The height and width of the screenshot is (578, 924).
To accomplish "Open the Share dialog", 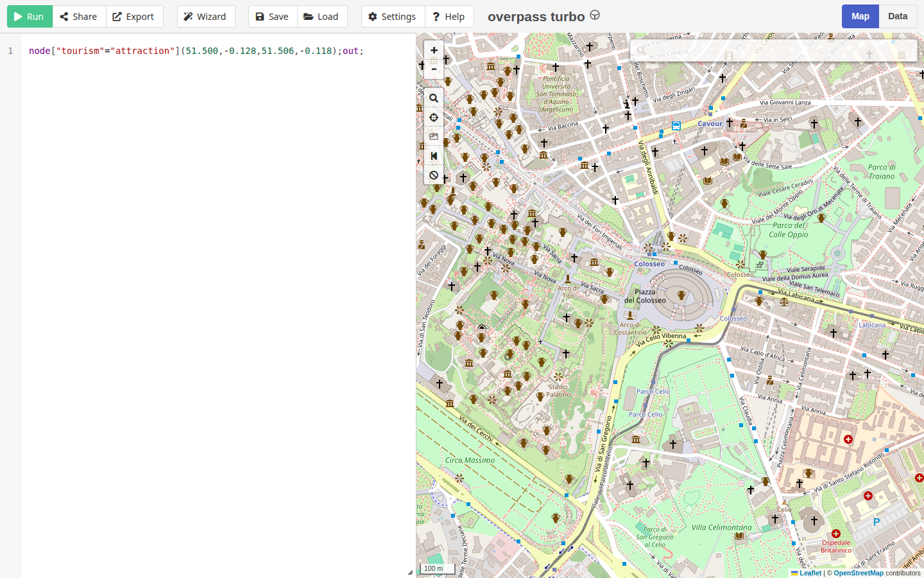I will pyautogui.click(x=79, y=17).
